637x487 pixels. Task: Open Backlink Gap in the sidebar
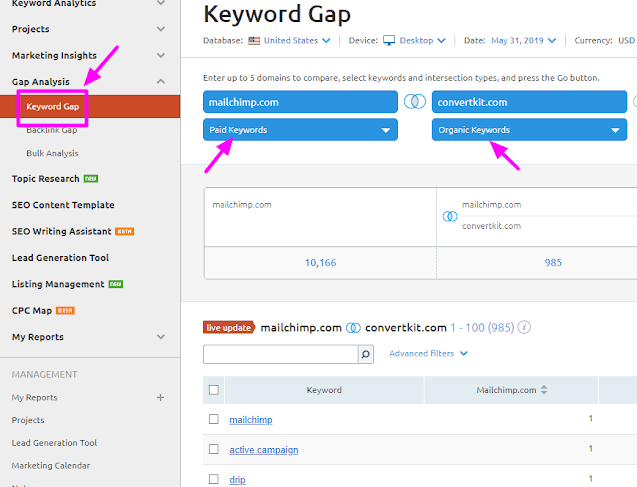54,130
